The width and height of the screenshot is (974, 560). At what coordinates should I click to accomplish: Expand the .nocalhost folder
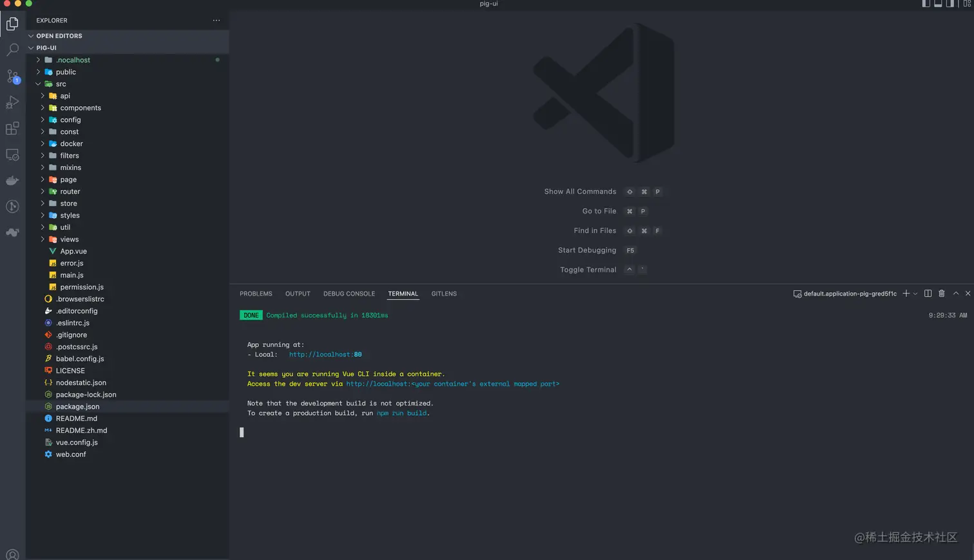[x=128, y=60]
